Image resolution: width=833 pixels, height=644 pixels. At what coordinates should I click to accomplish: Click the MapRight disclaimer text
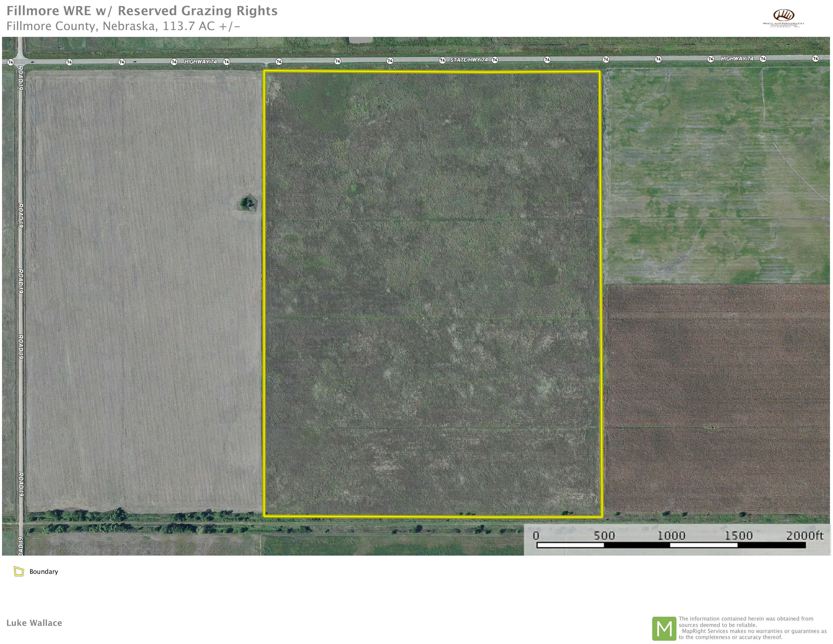752,628
